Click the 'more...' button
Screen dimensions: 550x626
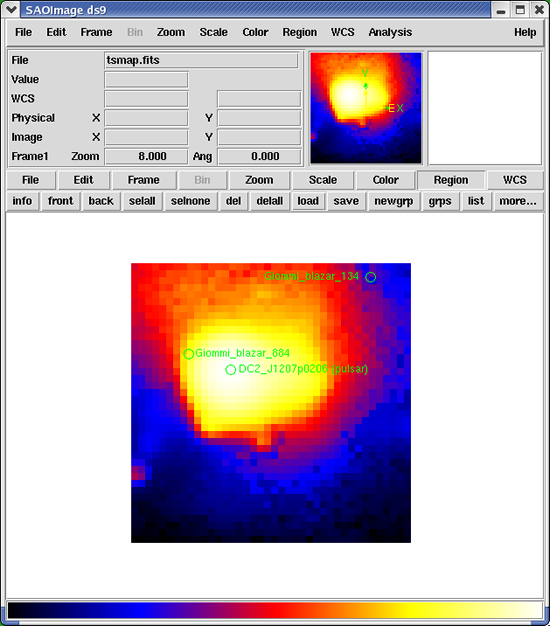(518, 201)
